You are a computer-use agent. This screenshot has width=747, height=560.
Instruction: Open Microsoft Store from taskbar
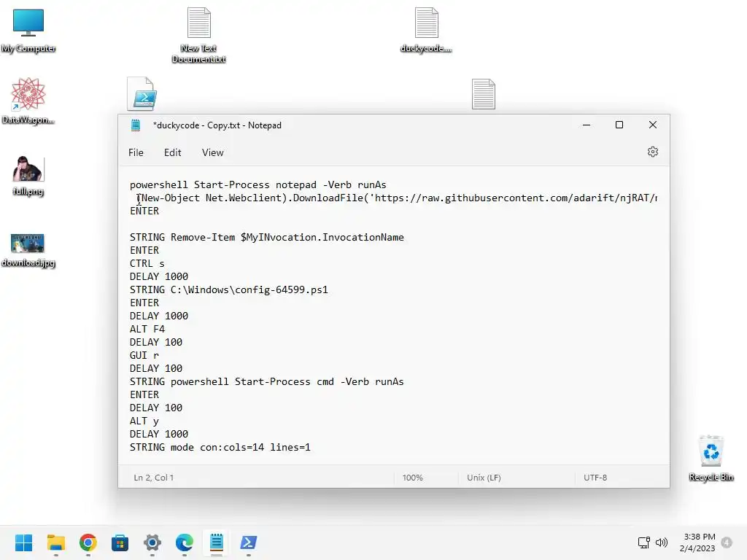[120, 542]
